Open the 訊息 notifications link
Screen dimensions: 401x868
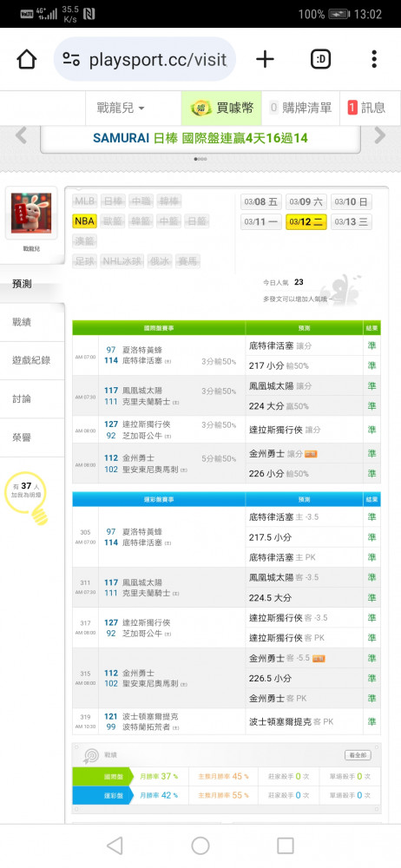coord(366,108)
